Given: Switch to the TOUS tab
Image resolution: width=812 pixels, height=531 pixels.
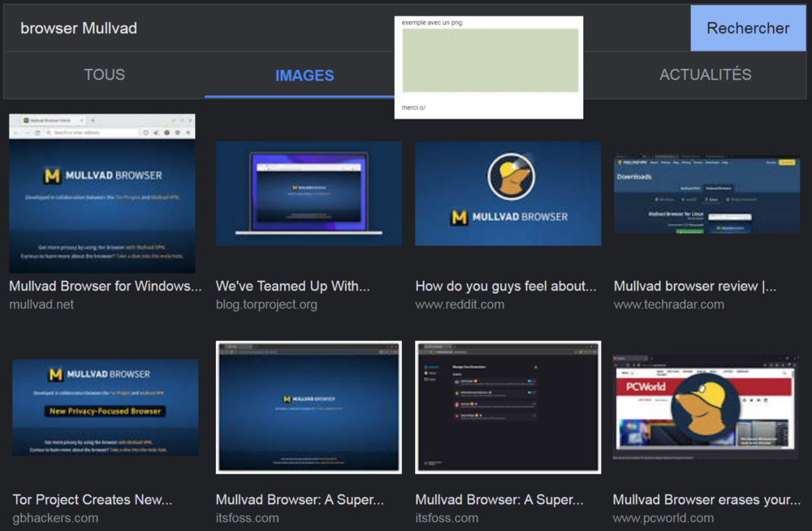Looking at the screenshot, I should click(104, 75).
